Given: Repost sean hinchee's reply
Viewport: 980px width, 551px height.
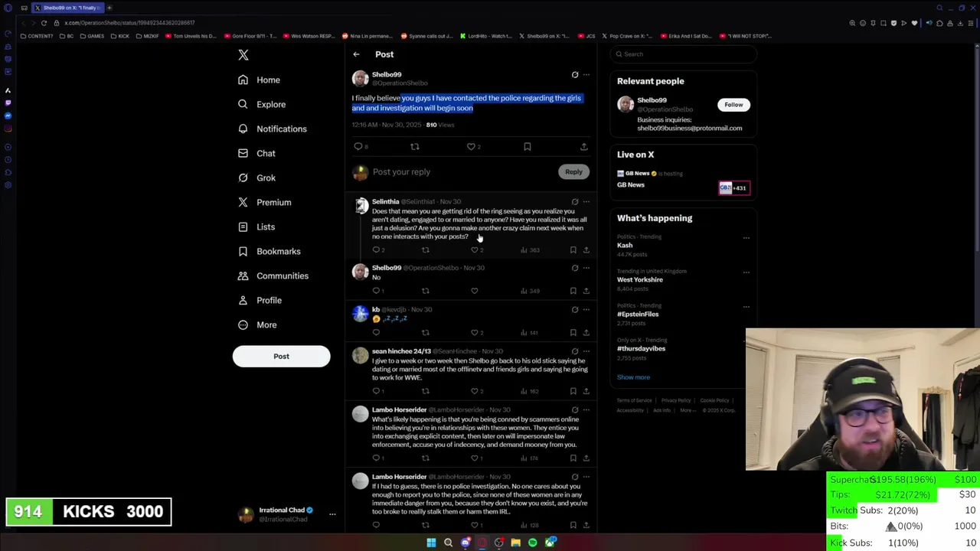Looking at the screenshot, I should 426,391.
